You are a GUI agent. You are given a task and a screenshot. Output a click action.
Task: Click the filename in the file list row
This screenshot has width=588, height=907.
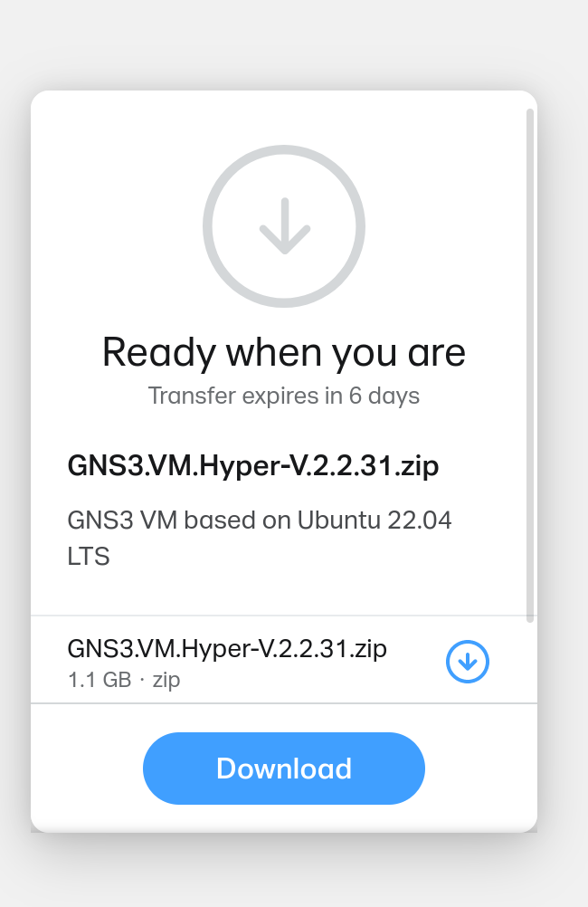(226, 648)
